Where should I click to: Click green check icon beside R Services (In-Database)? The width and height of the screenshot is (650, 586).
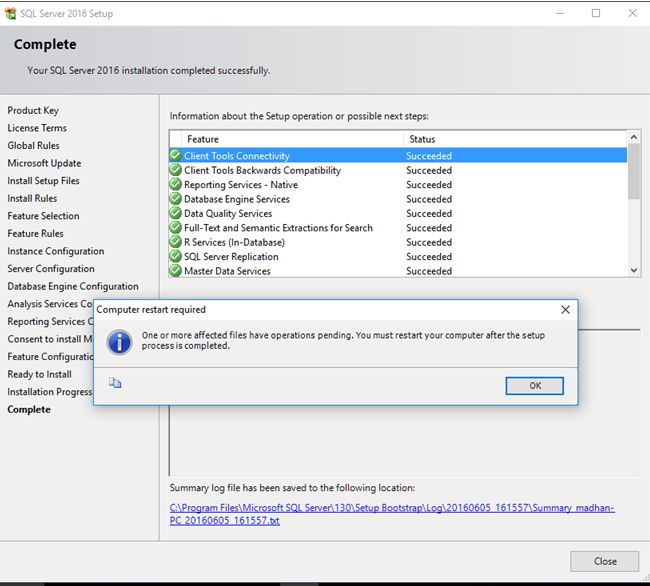[176, 242]
